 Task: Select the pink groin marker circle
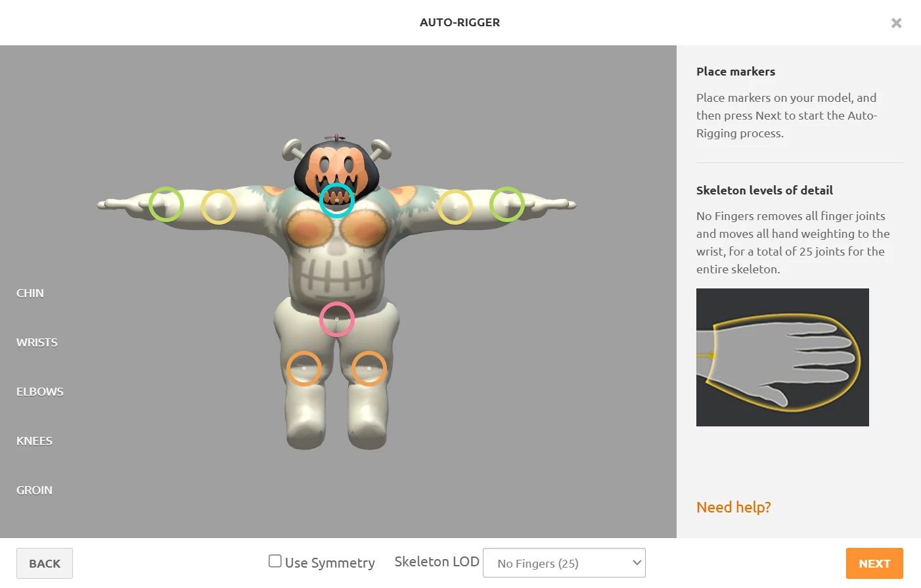(x=337, y=319)
